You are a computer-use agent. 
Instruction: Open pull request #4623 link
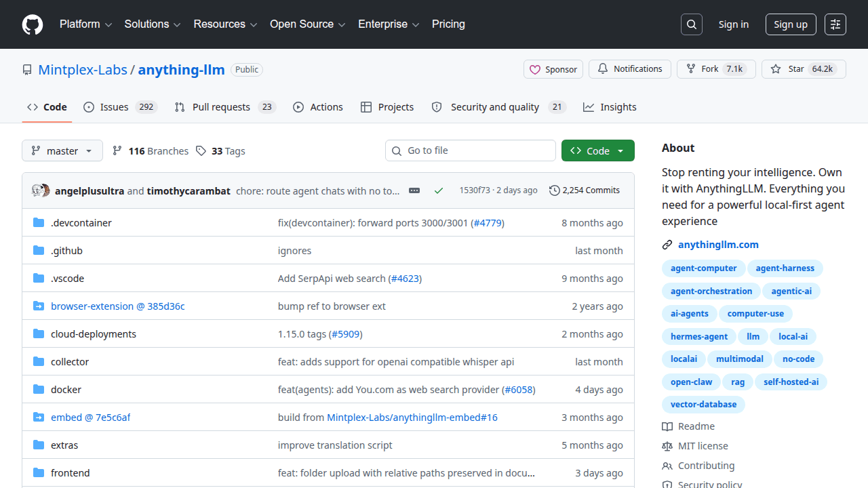tap(405, 279)
